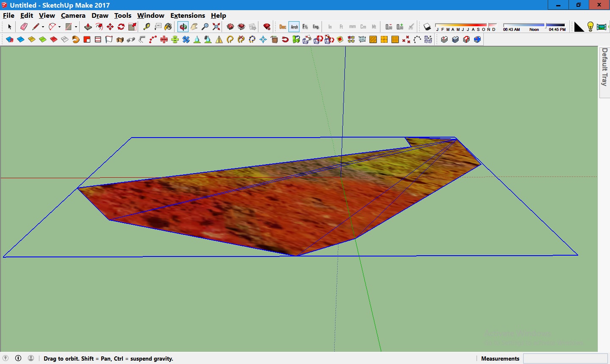610x364 pixels.
Task: Click the highlighted Orbit tool
Action: (183, 27)
